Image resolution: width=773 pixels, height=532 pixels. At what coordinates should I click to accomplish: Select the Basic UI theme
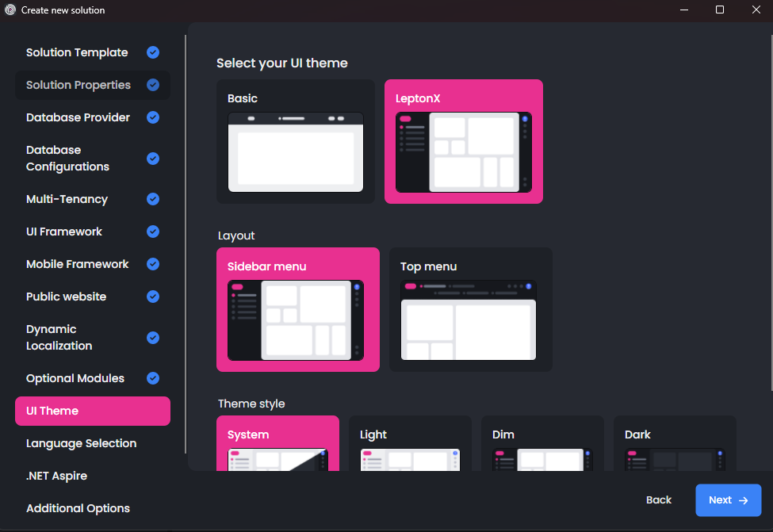click(x=295, y=141)
